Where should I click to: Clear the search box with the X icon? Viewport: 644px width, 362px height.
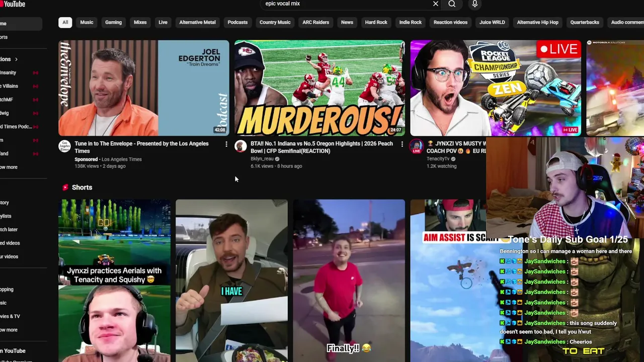pyautogui.click(x=436, y=4)
